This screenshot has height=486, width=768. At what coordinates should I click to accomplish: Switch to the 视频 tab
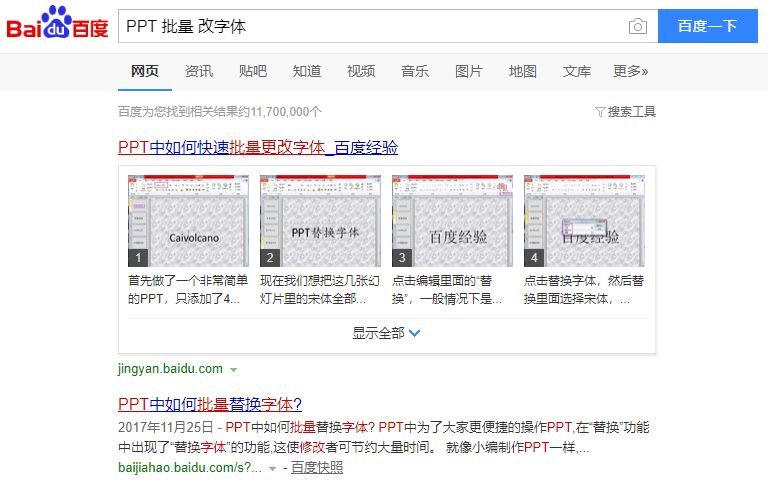tap(361, 72)
